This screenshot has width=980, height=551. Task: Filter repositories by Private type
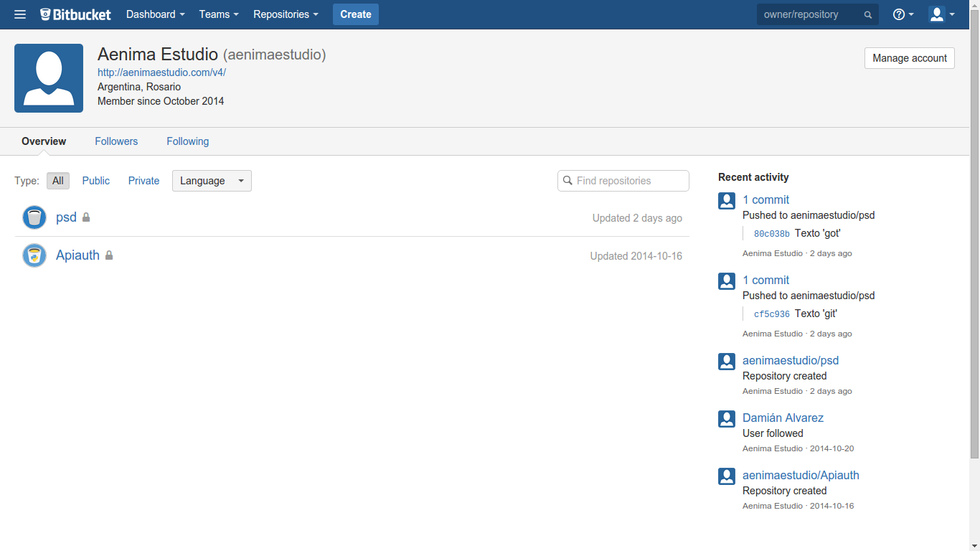point(144,181)
